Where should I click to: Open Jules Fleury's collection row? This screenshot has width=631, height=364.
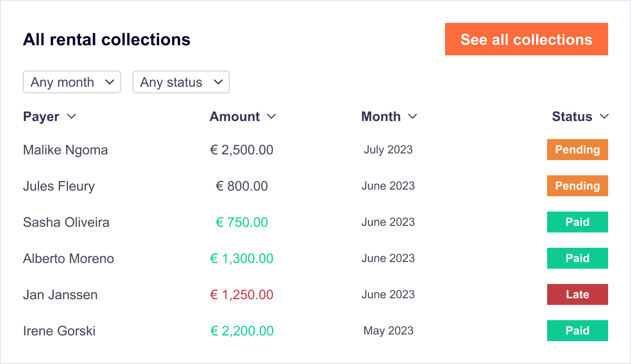pyautogui.click(x=59, y=186)
